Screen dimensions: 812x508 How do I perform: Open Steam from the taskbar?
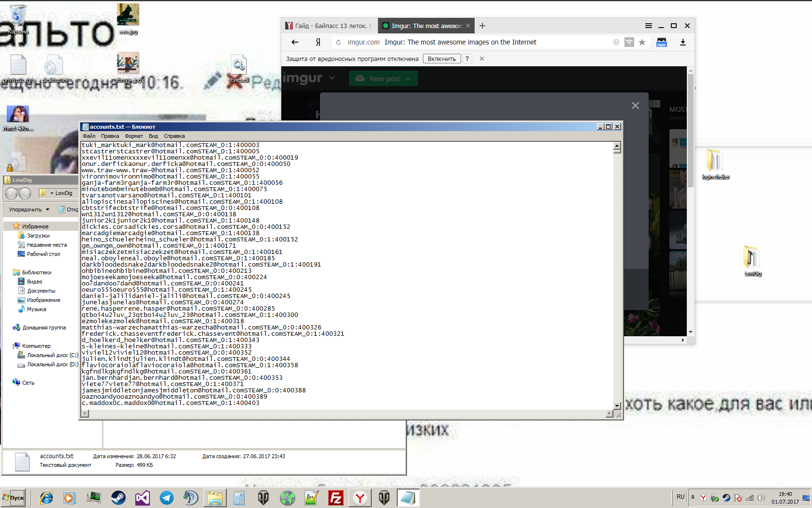point(118,498)
